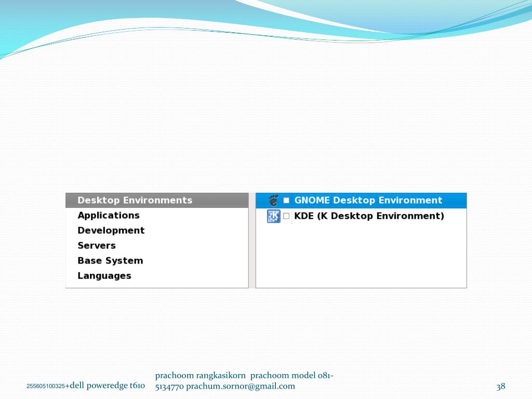
Task: Click the slide number 38
Action: point(501,387)
